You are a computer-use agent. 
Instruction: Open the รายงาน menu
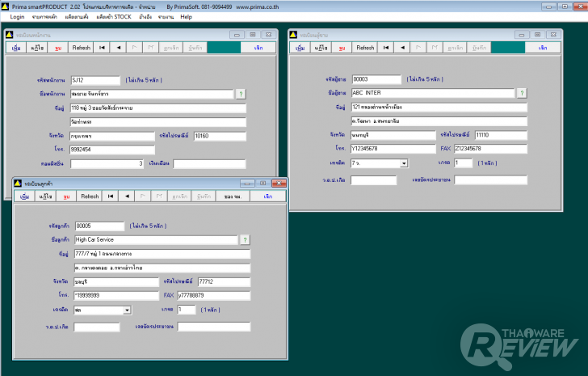click(x=166, y=17)
